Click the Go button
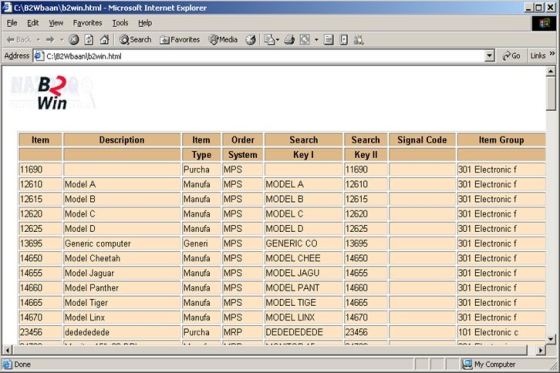Screen dimensions: 560x373 pos(511,56)
